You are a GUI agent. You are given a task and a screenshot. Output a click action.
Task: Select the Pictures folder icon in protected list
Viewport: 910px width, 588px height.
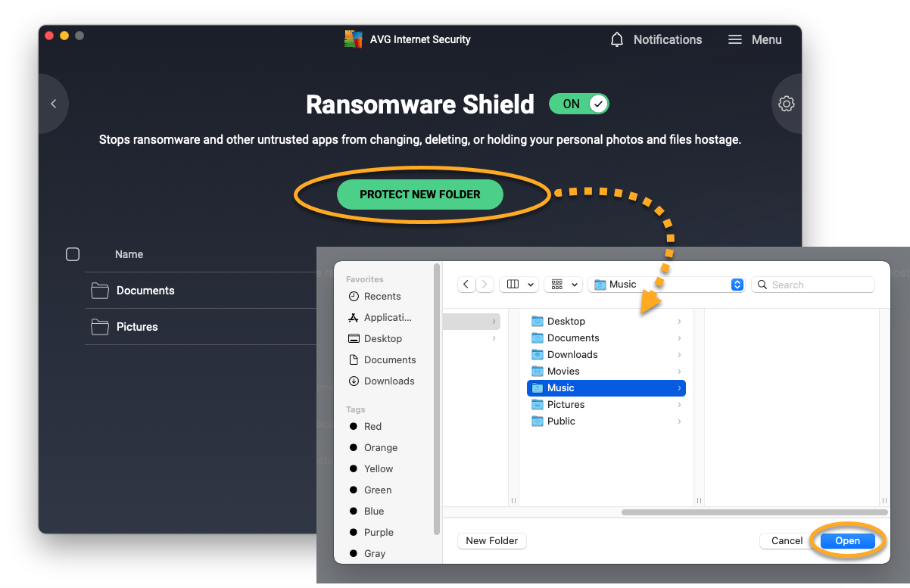100,327
